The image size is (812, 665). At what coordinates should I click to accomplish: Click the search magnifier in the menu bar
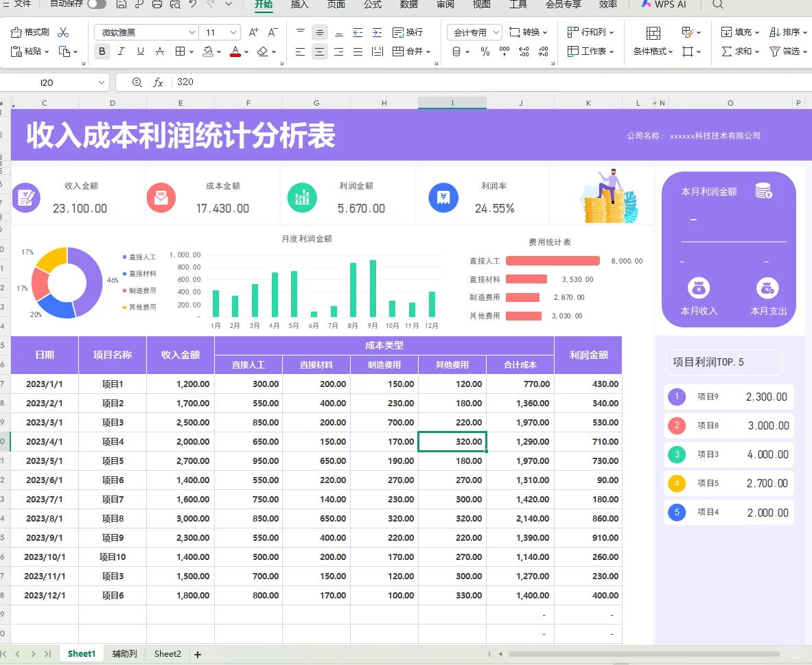pos(717,5)
